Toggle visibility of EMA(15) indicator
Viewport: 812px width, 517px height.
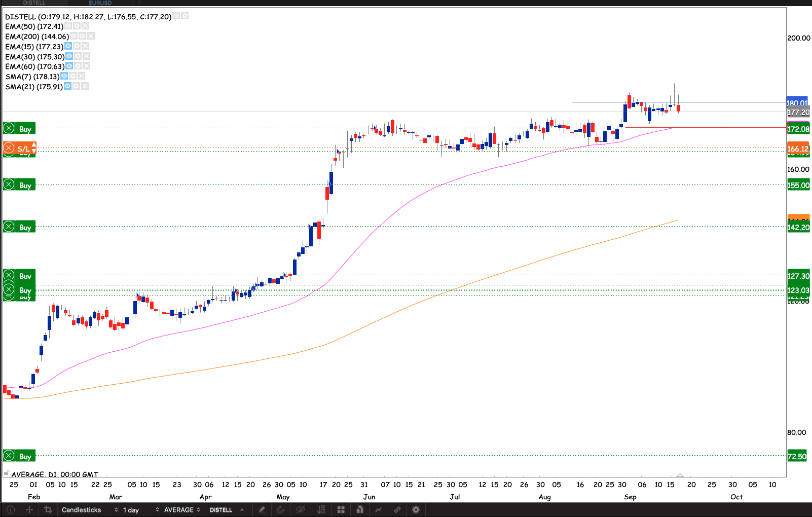(x=68, y=46)
